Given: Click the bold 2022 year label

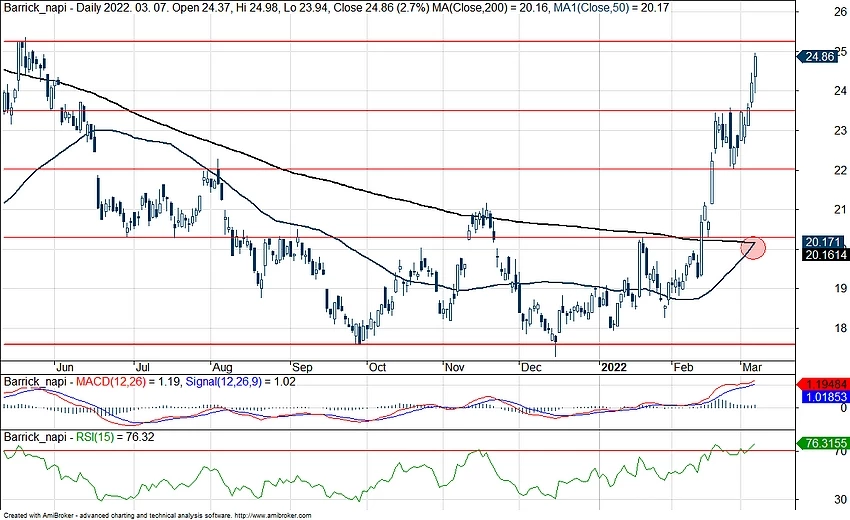Looking at the screenshot, I should [x=614, y=367].
